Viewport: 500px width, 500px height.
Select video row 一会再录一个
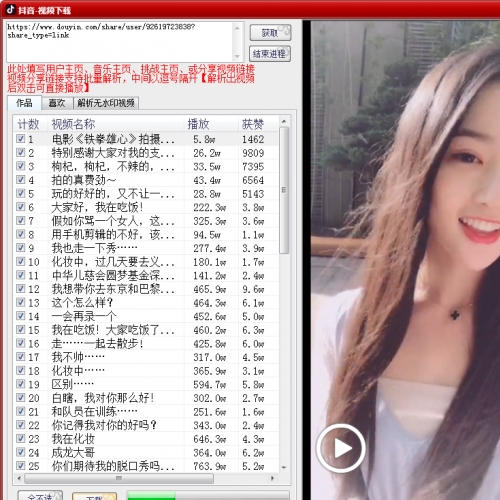tap(146, 316)
